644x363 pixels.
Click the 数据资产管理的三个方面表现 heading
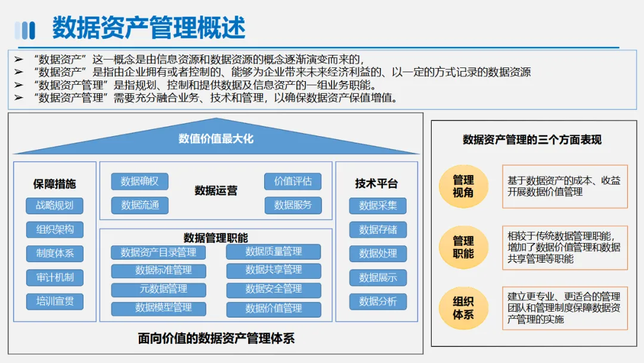coord(532,140)
